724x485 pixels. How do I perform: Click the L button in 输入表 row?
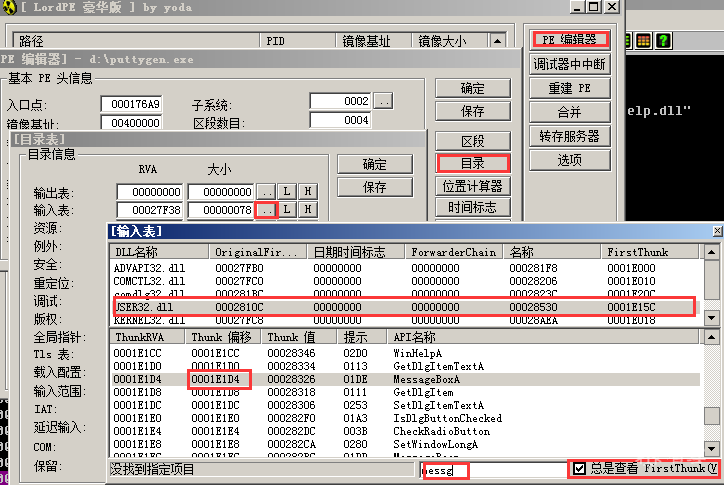tap(287, 210)
